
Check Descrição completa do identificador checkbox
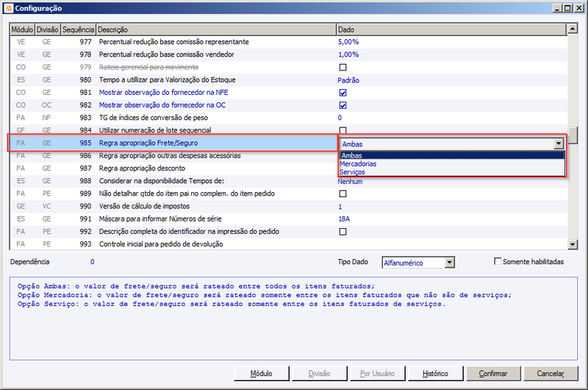[x=343, y=232]
